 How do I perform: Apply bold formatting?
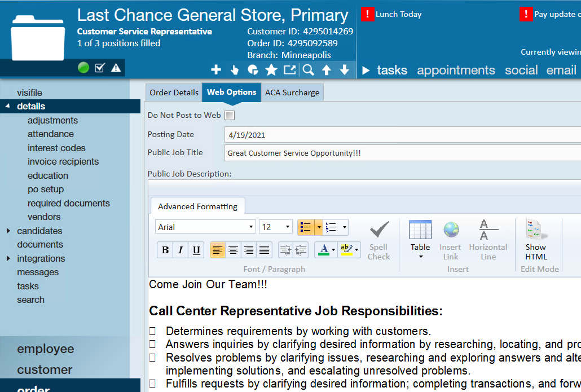165,250
